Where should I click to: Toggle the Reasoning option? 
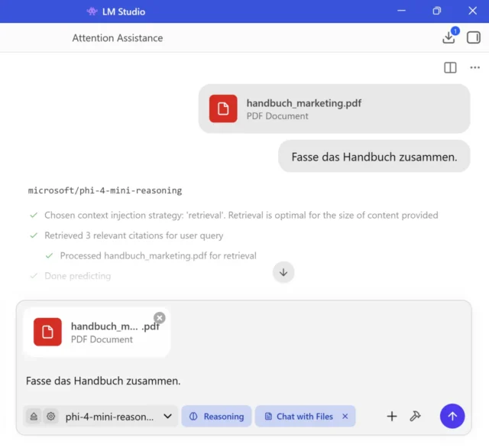tap(216, 416)
